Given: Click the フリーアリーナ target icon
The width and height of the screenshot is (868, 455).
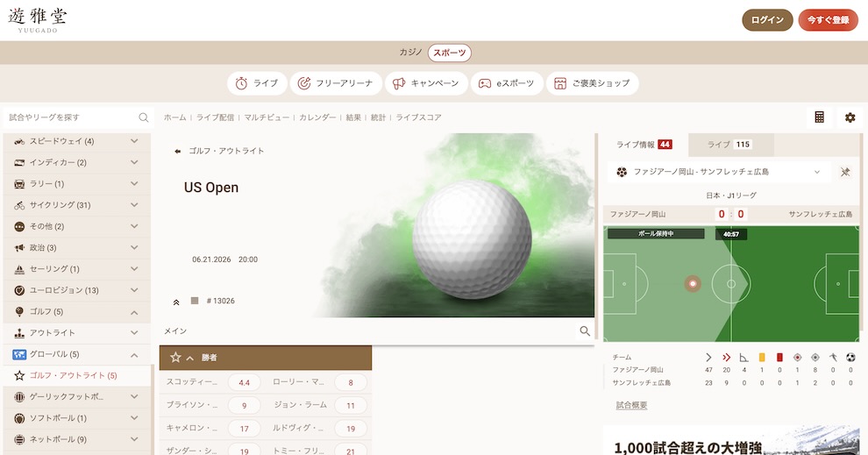Looking at the screenshot, I should pos(304,83).
